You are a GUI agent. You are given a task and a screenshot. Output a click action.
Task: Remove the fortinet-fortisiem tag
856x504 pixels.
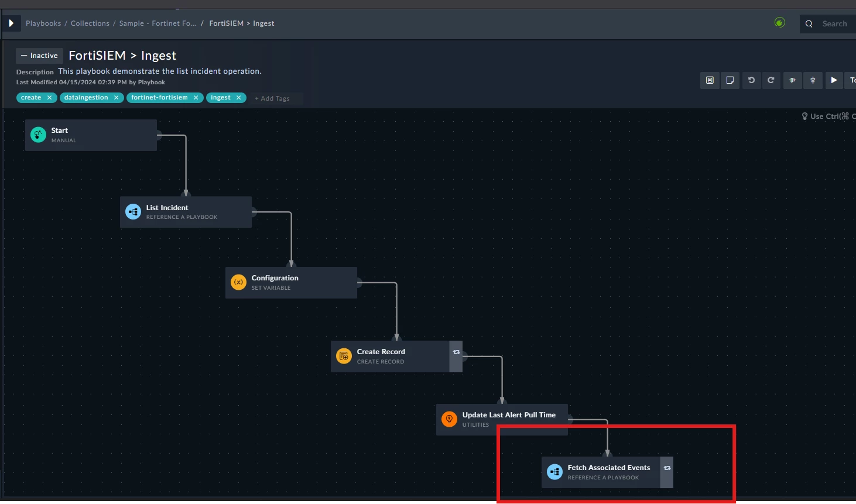click(x=196, y=98)
